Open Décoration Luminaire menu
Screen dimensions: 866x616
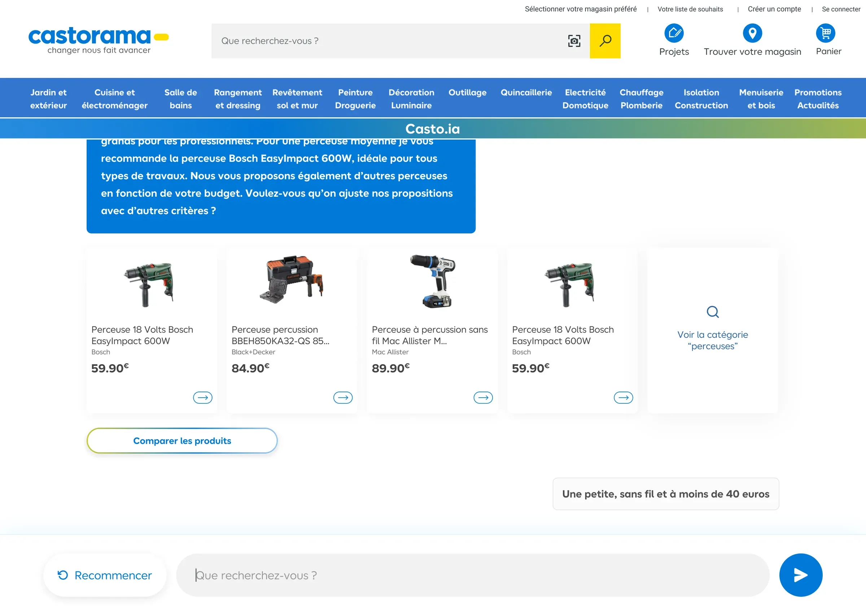click(x=411, y=99)
